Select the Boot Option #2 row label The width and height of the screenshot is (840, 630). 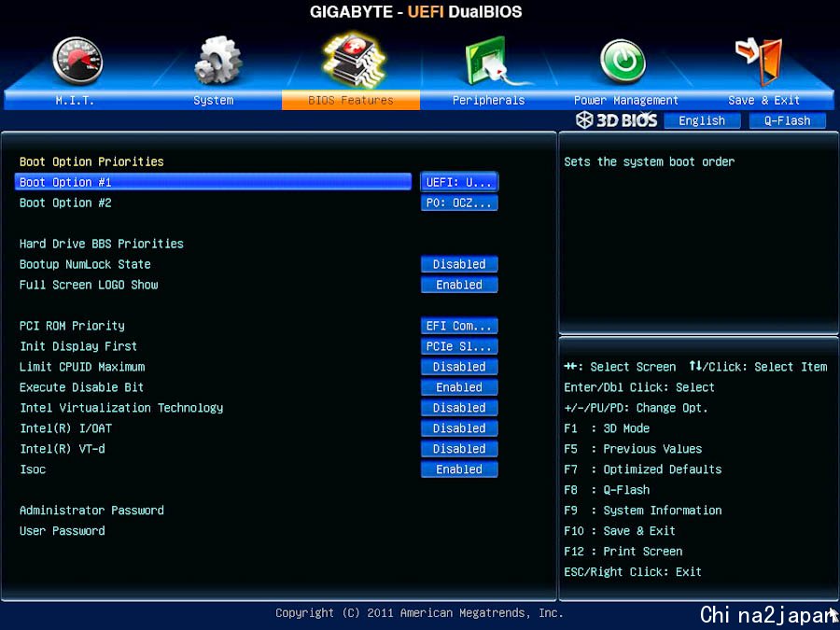click(x=65, y=203)
